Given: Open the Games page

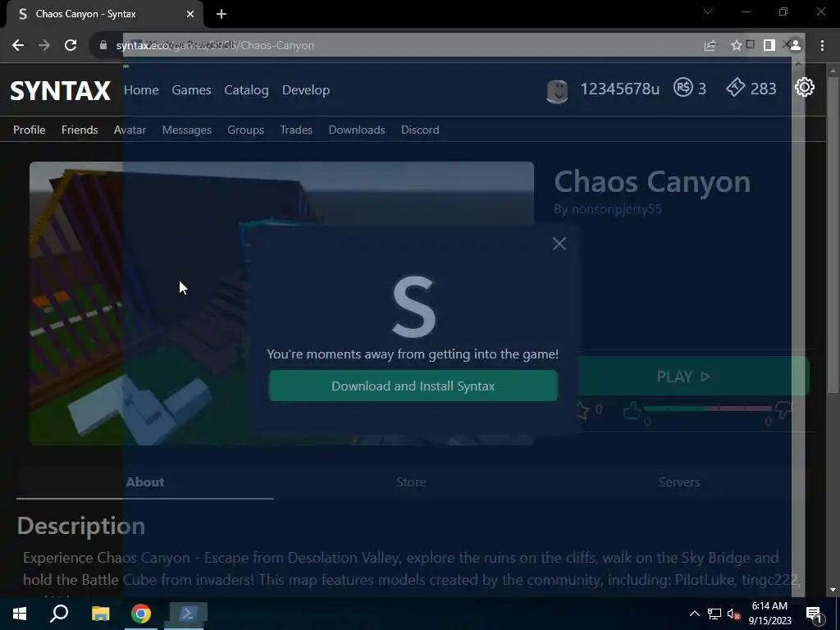Looking at the screenshot, I should pyautogui.click(x=191, y=90).
